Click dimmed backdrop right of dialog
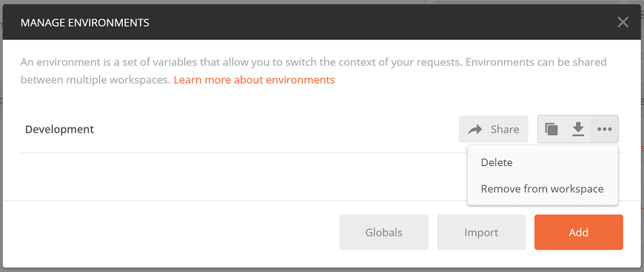644x272 pixels. click(643, 124)
